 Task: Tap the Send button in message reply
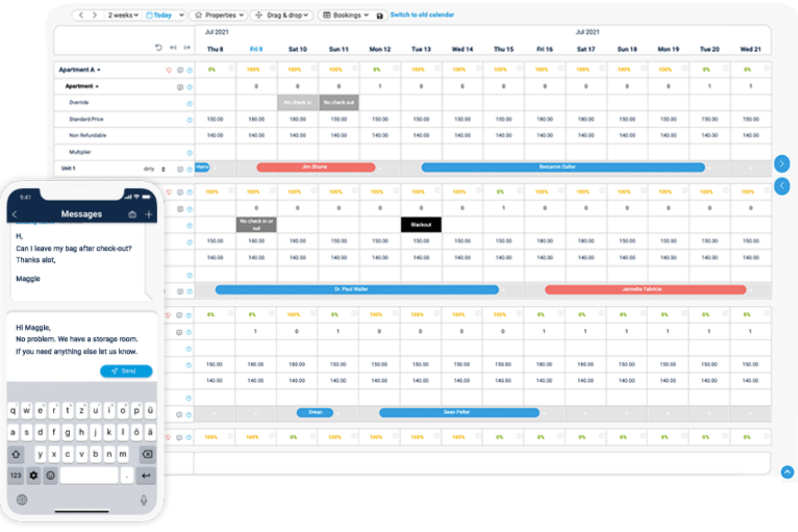coord(126,371)
